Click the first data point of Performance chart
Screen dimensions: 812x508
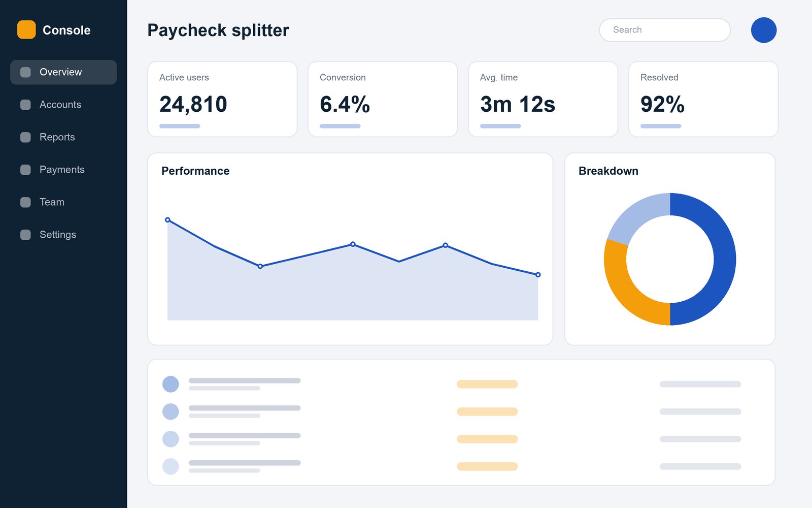(167, 220)
